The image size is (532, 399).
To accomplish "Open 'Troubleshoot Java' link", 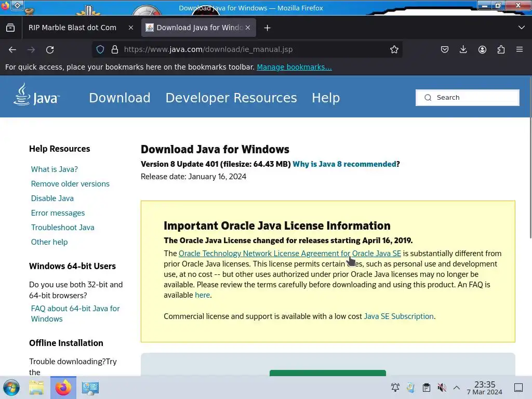I will 62,228.
